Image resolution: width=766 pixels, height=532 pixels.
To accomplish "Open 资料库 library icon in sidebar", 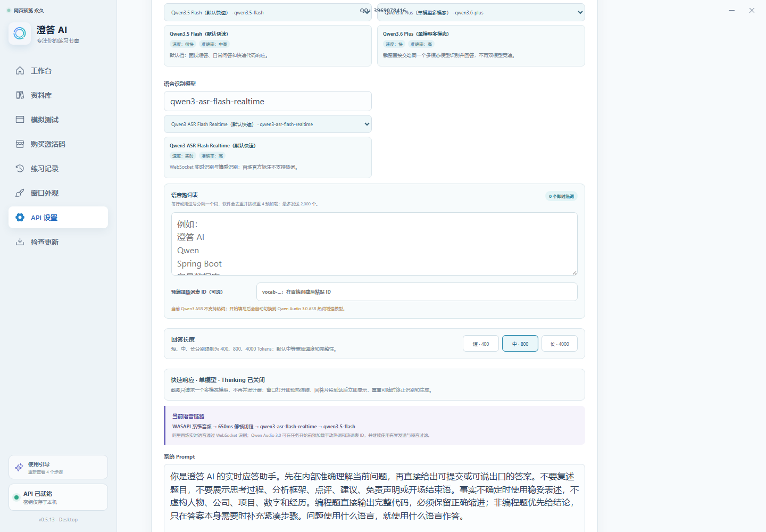I will click(x=20, y=95).
